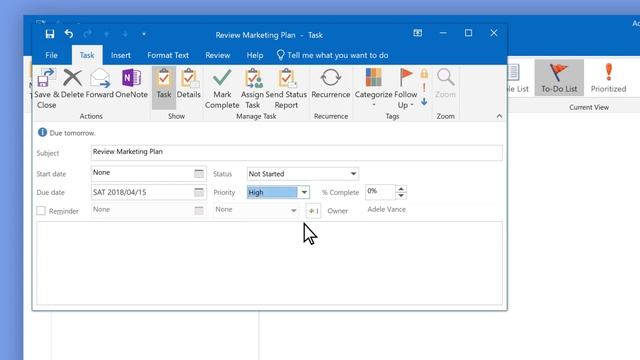Click the Ribbon Display Options icon

pyautogui.click(x=418, y=33)
